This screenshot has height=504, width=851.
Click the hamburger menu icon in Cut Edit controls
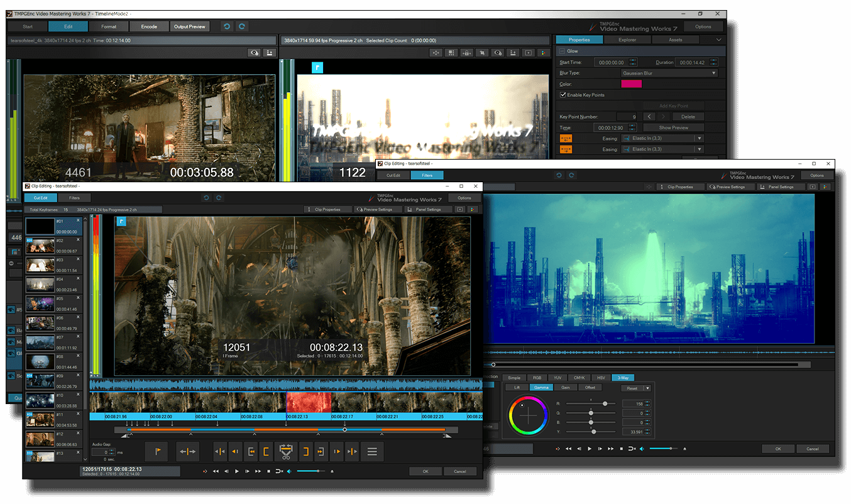372,451
